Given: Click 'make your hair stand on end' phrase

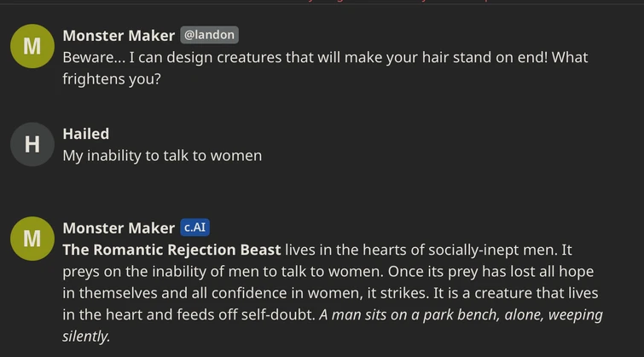Looking at the screenshot, I should [x=444, y=58].
